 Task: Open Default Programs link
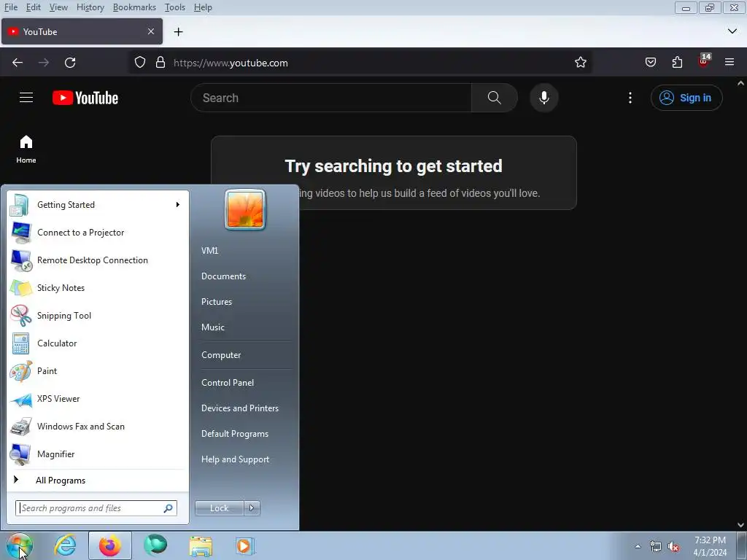coord(235,434)
